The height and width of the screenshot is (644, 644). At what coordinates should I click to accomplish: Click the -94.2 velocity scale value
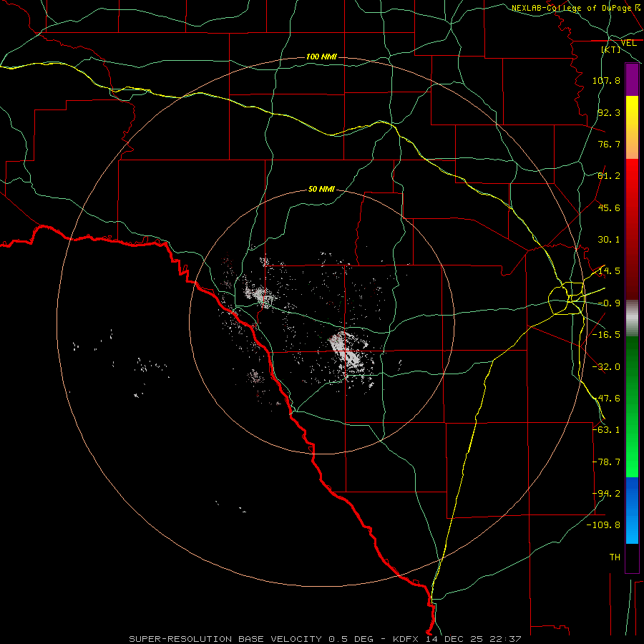(x=606, y=494)
